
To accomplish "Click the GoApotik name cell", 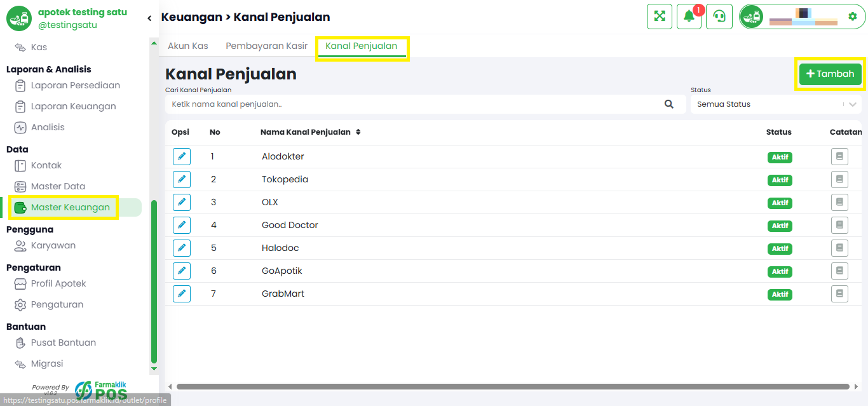I will pos(282,271).
